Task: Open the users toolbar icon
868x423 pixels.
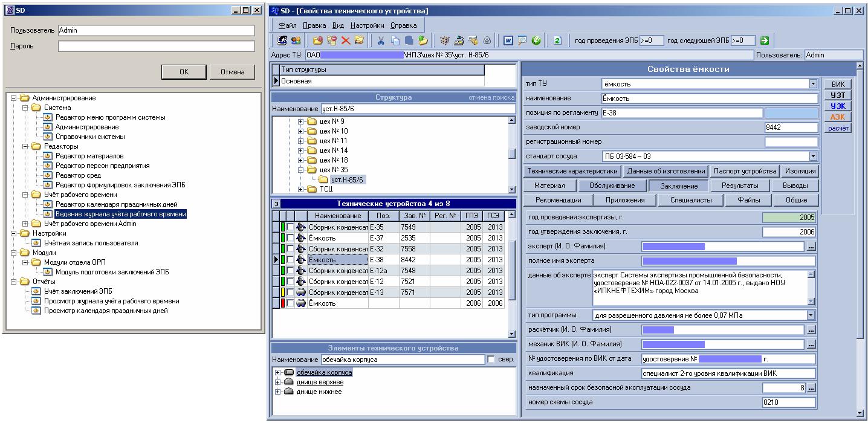Action: point(296,40)
